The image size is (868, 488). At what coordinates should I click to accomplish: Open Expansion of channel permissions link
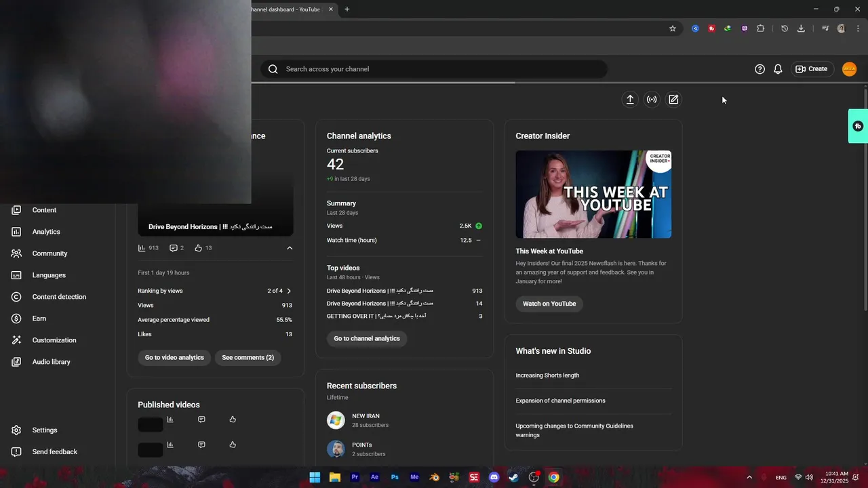pos(560,401)
